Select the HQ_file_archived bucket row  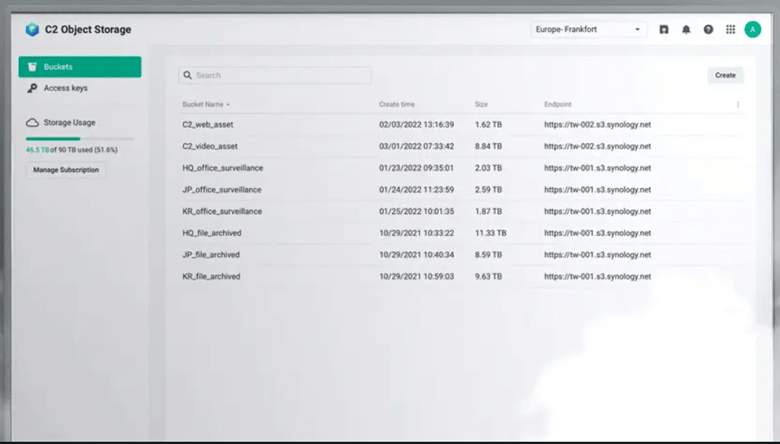click(211, 233)
